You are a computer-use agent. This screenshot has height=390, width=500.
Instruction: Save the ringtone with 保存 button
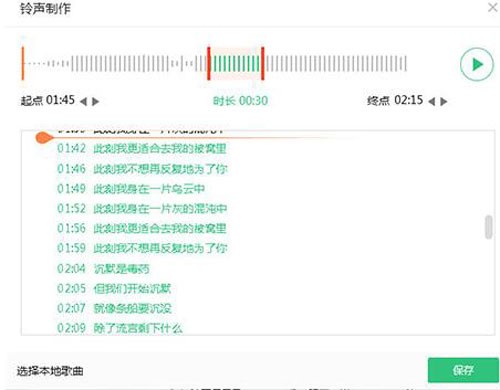coord(463,370)
